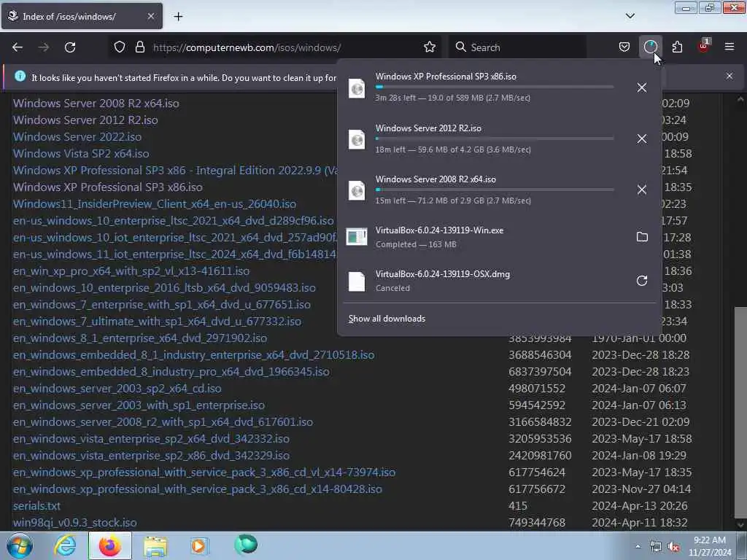Image resolution: width=747 pixels, height=560 pixels.
Task: Open the tracking protection shield
Action: pos(120,47)
